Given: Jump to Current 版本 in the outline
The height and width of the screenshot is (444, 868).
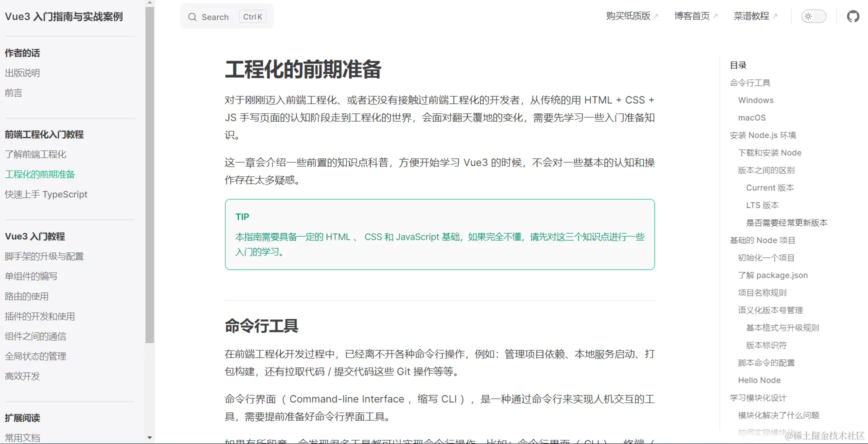Looking at the screenshot, I should pyautogui.click(x=770, y=188).
